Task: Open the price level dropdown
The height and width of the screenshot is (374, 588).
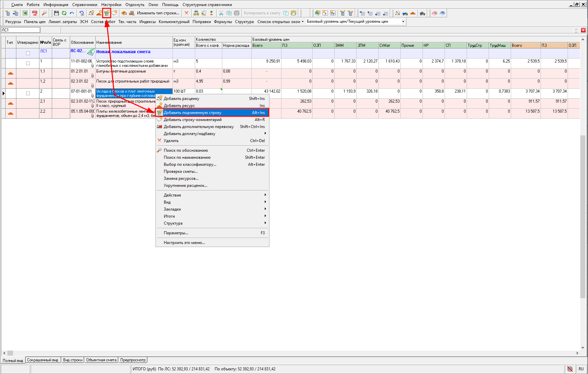Action: [x=403, y=22]
